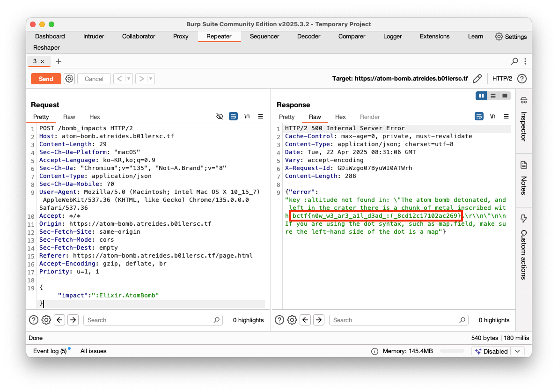
Task: Open Request search help icon
Action: pos(33,320)
